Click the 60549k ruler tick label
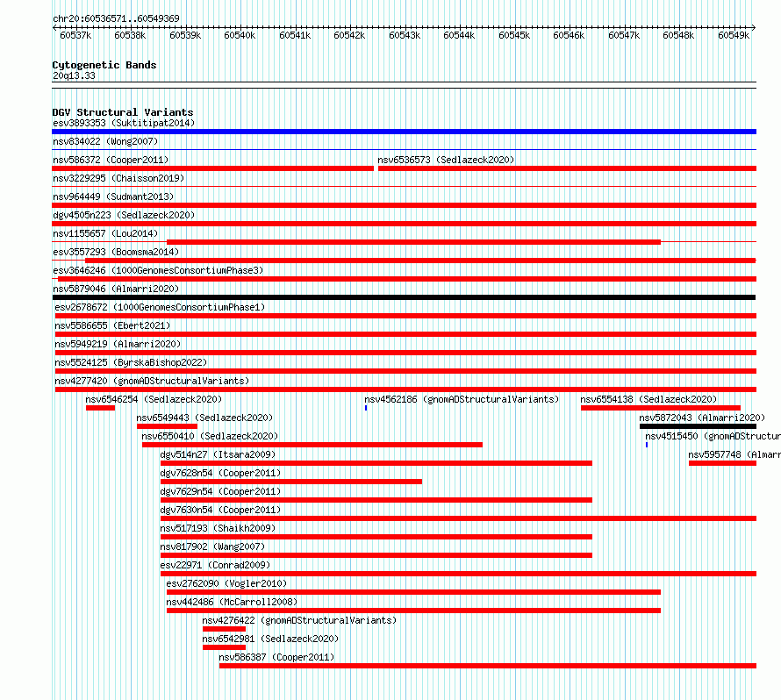 734,35
